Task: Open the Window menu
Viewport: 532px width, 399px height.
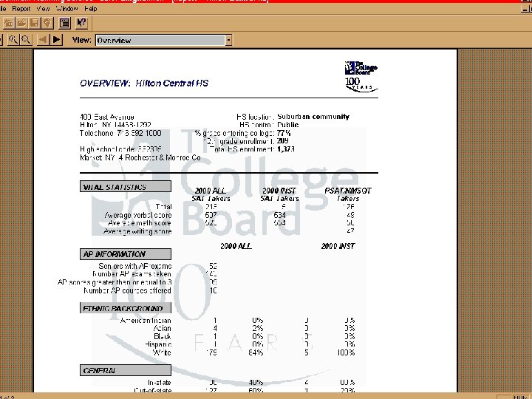Action: click(x=66, y=8)
